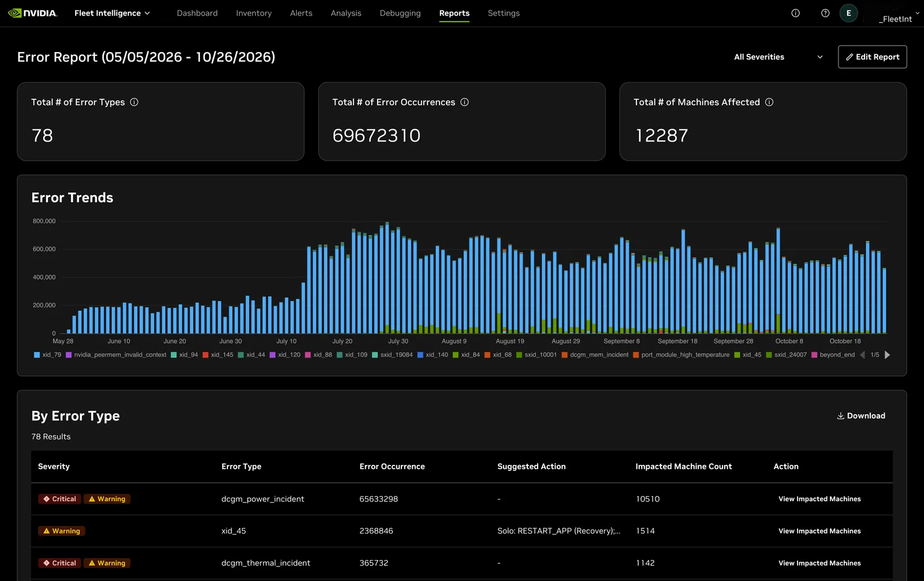The image size is (924, 581).
Task: Click Warning badge in dcgm_thermal_incident row
Action: 107,563
